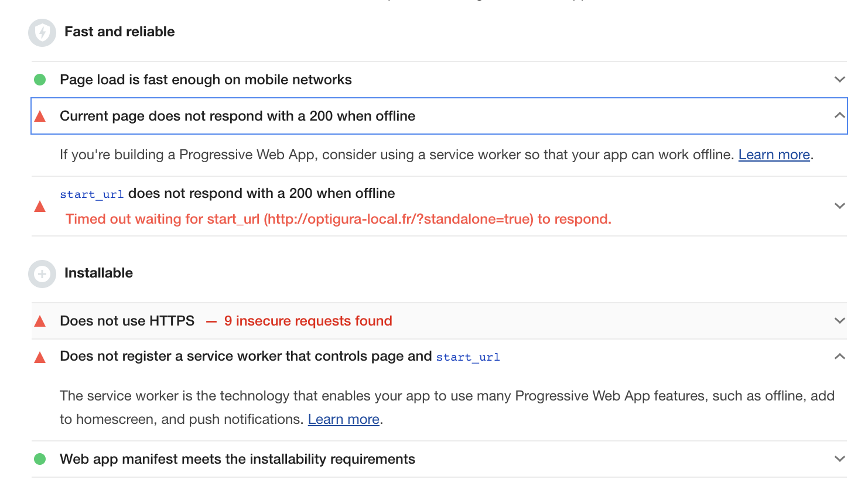Screen dimensions: 868x500
Task: Click the Fast and reliable lightning shield icon
Action: (42, 33)
